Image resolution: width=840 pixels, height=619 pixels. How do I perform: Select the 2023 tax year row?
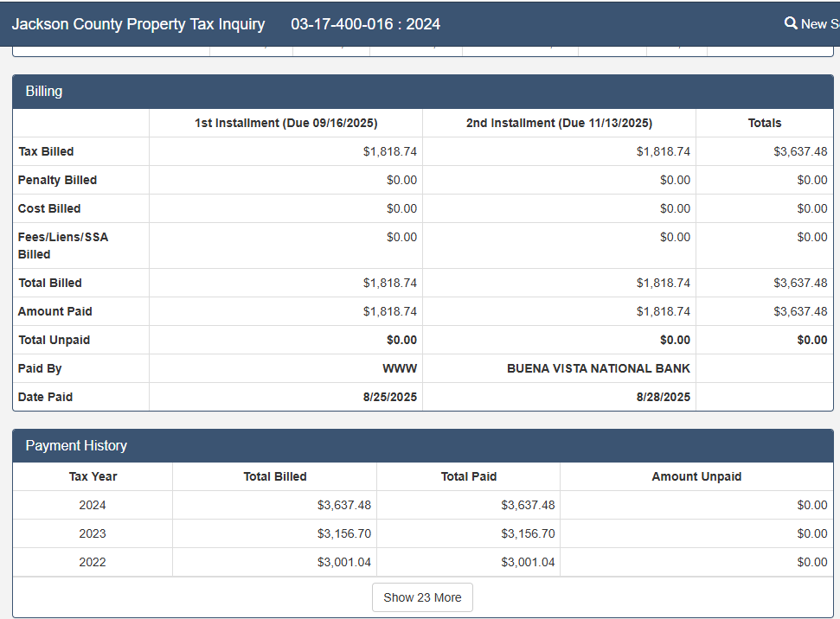(93, 533)
